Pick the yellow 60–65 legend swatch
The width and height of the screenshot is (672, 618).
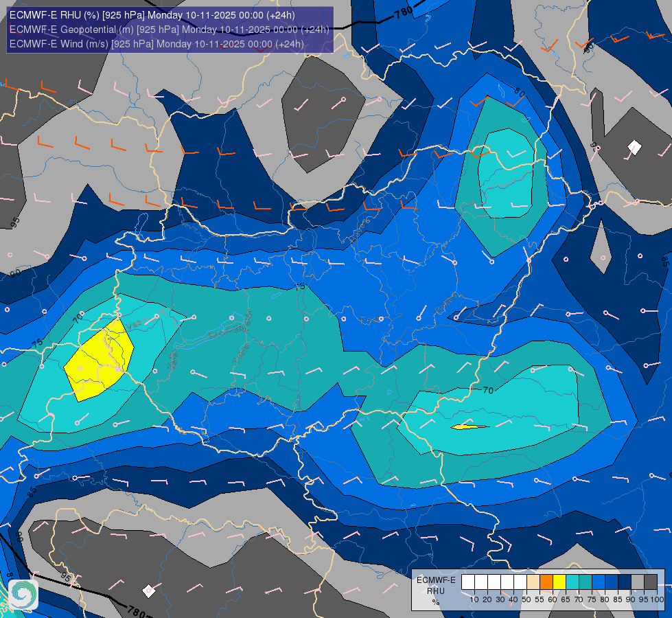pos(559,582)
